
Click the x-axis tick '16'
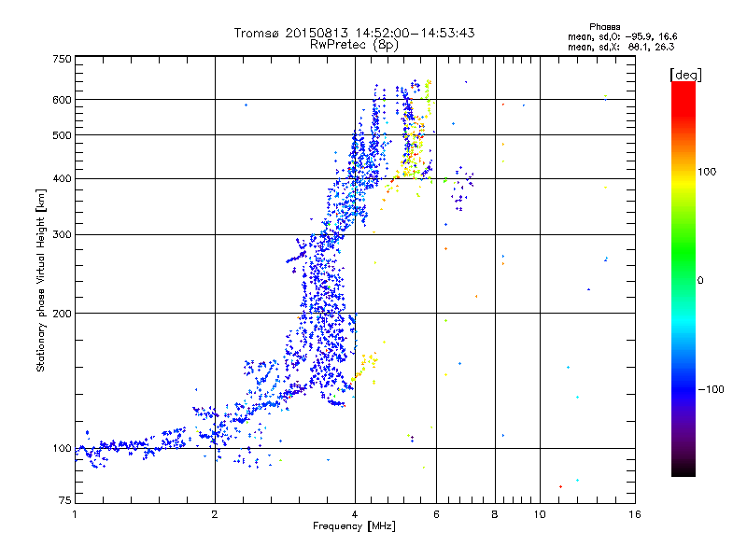pos(635,514)
